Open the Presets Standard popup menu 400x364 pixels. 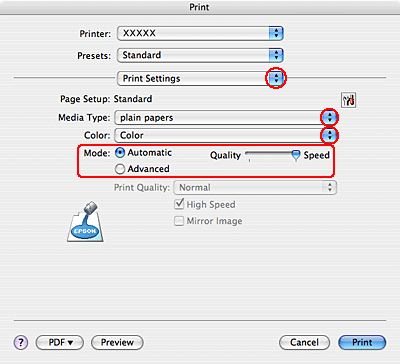pos(200,55)
